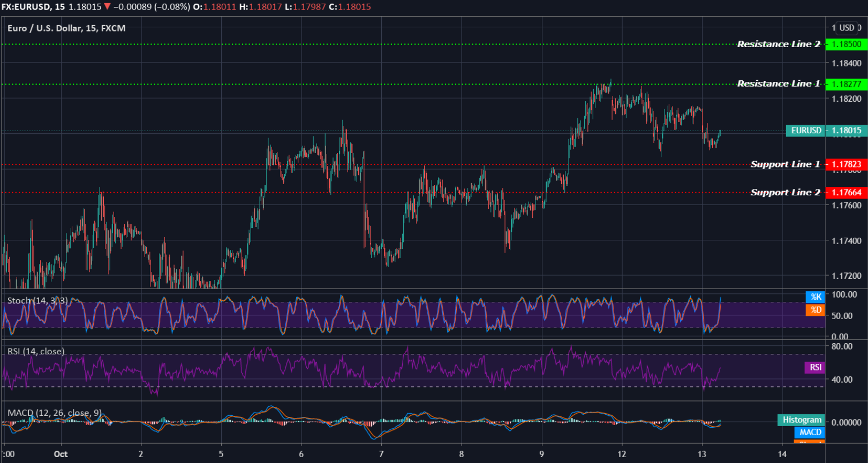Viewport: 868px width, 463px height.
Task: Click the 1.18200 price axis value
Action: [847, 98]
